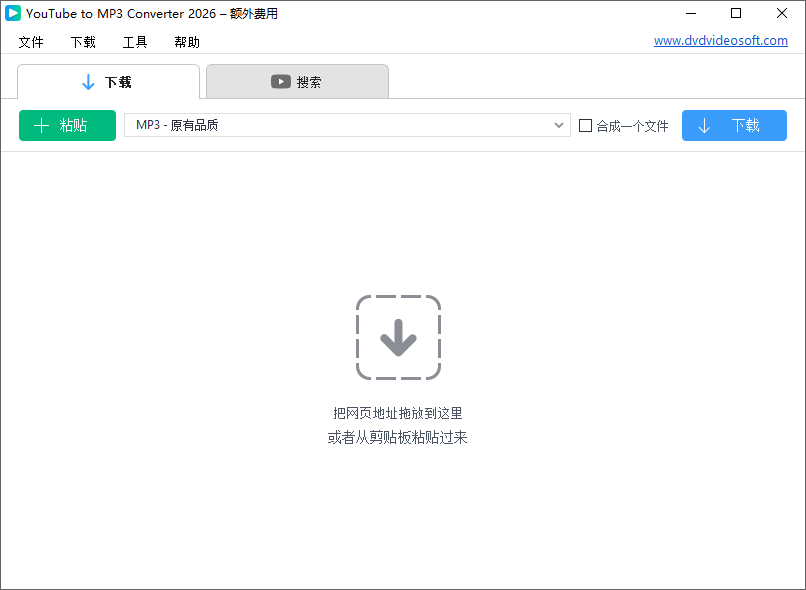Image resolution: width=806 pixels, height=590 pixels.
Task: Click the dashed-border download icon in drop area
Action: click(x=398, y=337)
